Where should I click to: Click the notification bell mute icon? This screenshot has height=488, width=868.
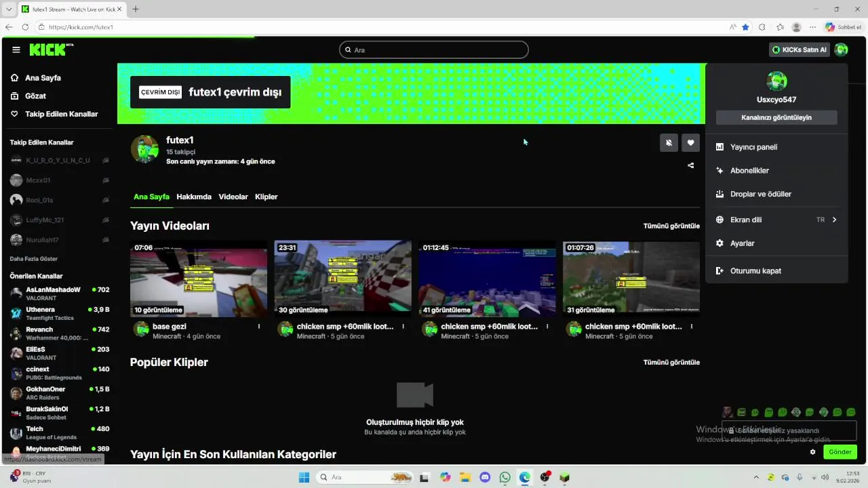tap(669, 142)
